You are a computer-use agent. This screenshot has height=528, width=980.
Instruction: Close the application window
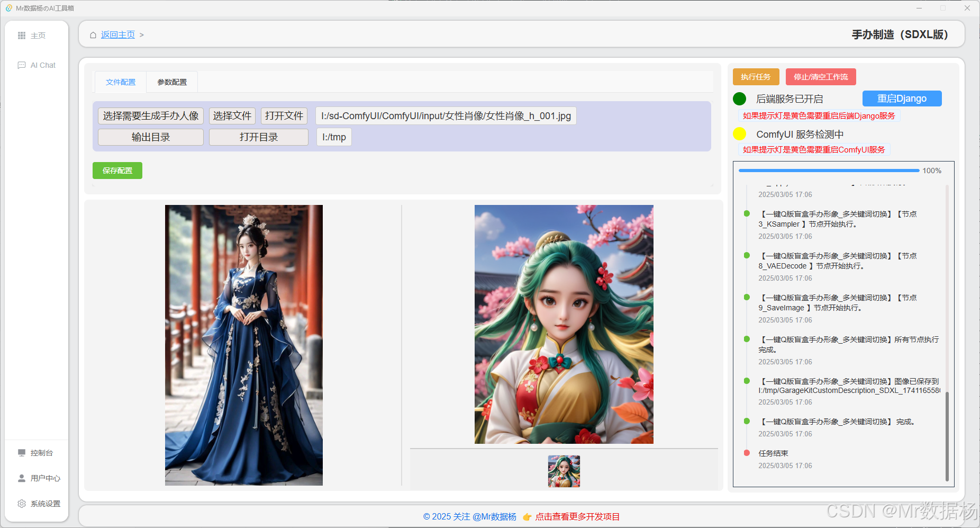967,8
